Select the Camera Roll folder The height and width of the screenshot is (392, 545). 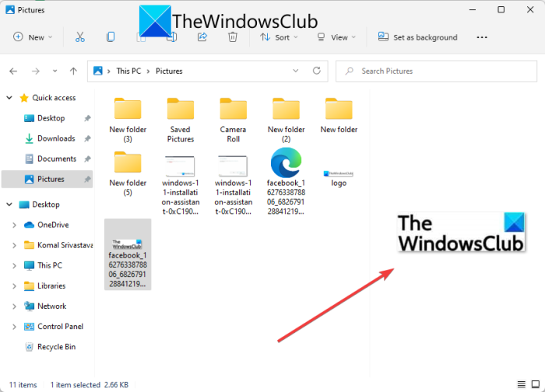[x=234, y=120]
